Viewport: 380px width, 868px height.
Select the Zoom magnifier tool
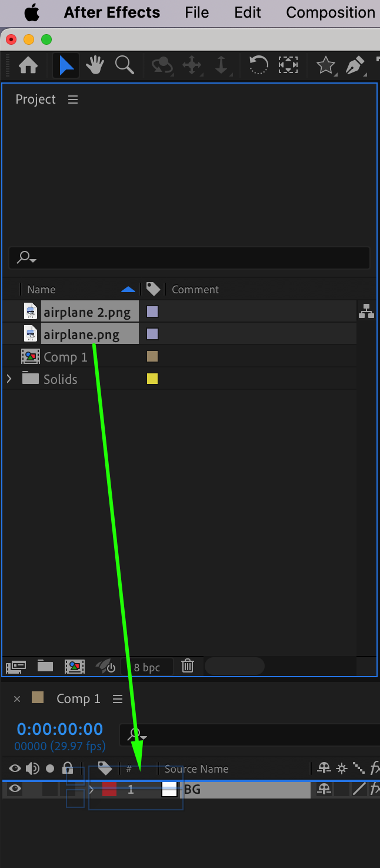pos(124,65)
